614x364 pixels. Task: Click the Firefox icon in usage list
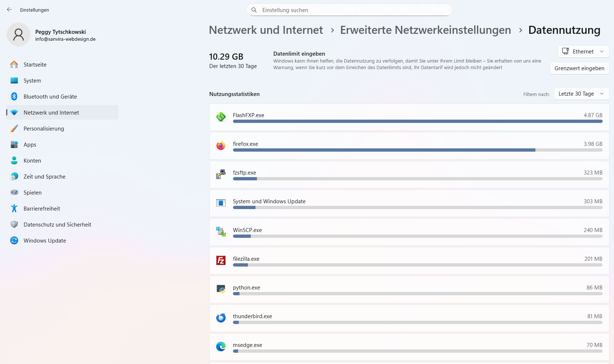click(221, 145)
